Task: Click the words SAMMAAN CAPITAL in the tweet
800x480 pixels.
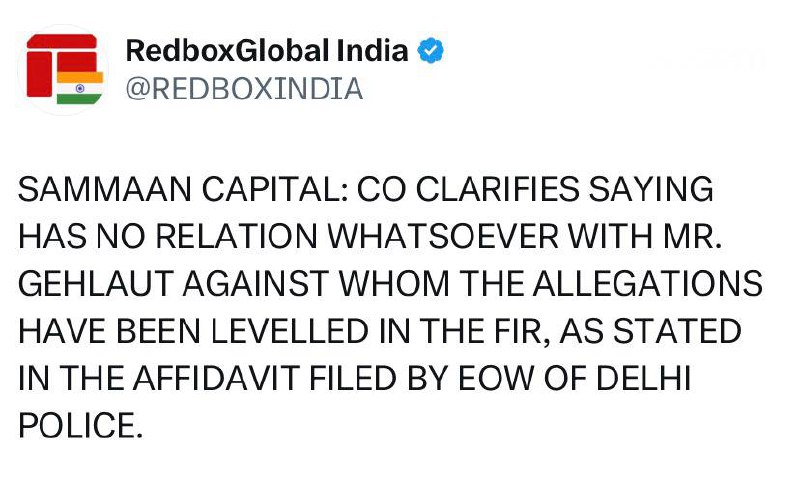Action: [x=179, y=190]
